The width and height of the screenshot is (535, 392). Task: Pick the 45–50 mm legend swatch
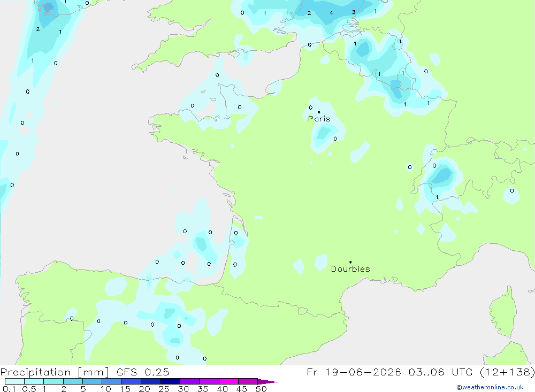[248, 381]
